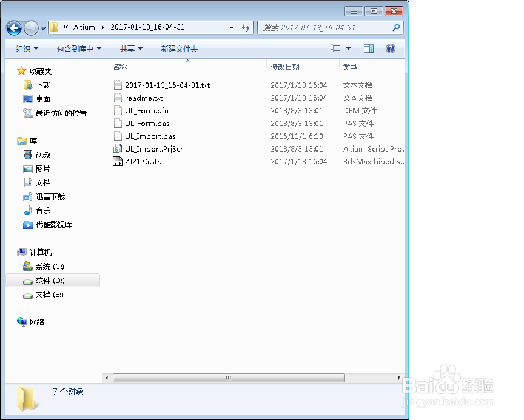Click the horizontal scrollbar right arrow

tap(399, 378)
